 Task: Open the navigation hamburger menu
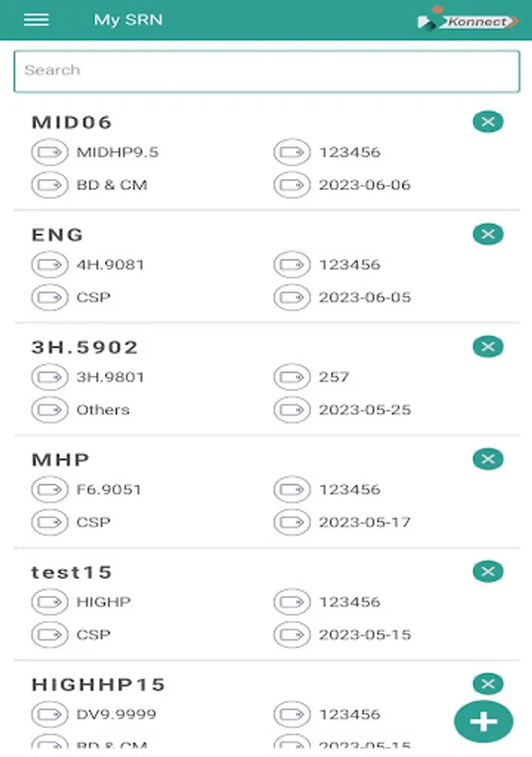click(x=35, y=19)
